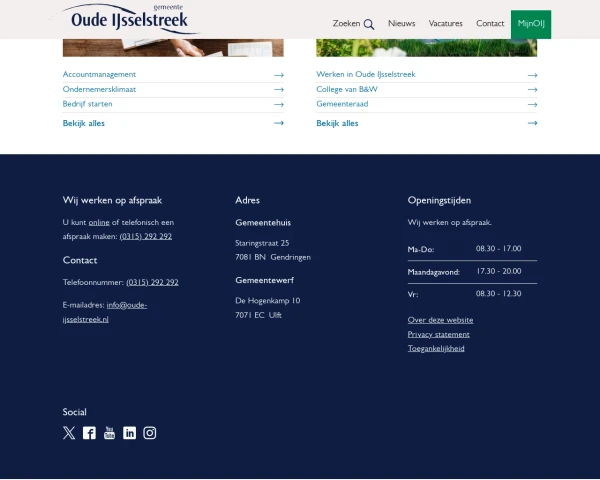
Task: Click De Hogenkamp 10 address text
Action: [267, 301]
